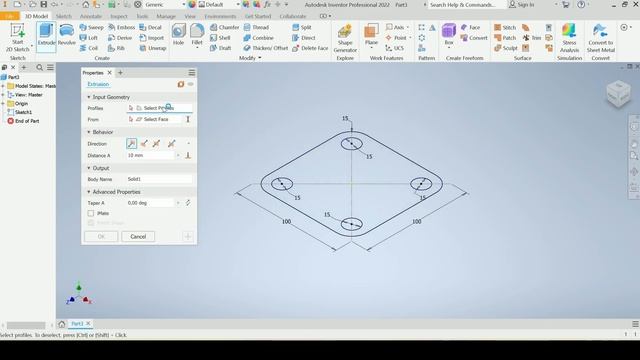This screenshot has height=360, width=640.
Task: Collapse the Input Geometry section
Action: coord(89,97)
